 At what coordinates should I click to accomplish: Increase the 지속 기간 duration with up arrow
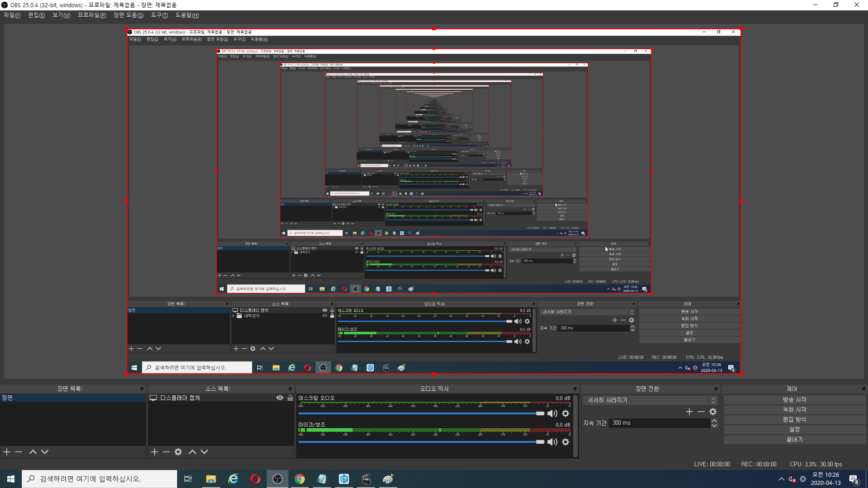[x=714, y=421]
